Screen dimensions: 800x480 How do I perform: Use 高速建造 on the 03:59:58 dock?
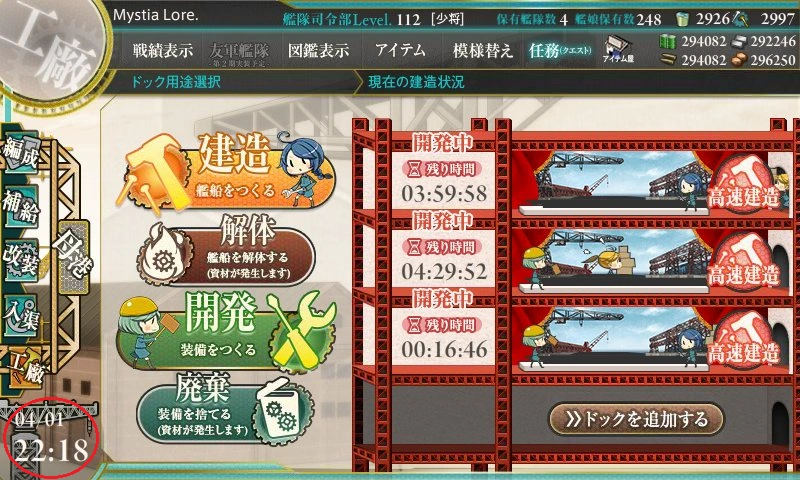coord(744,187)
